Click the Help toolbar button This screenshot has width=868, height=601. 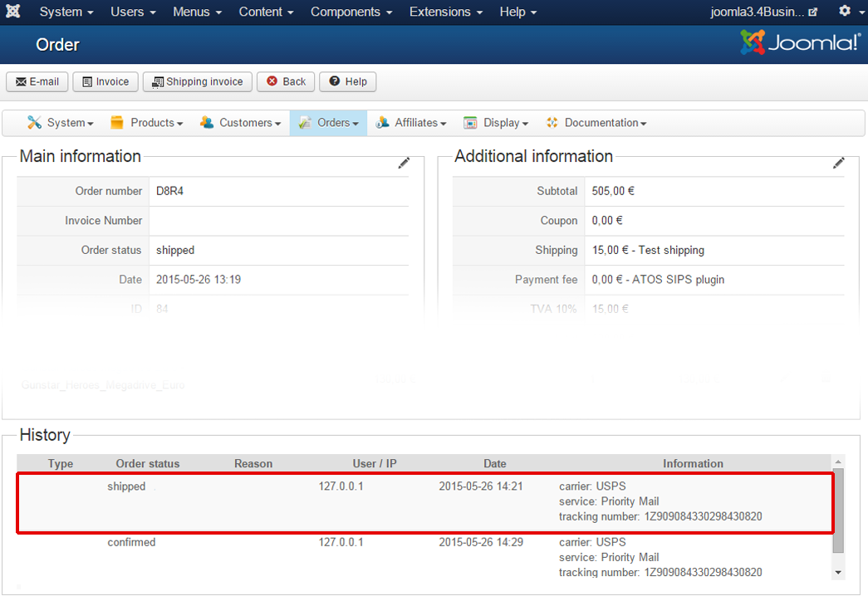coord(348,82)
